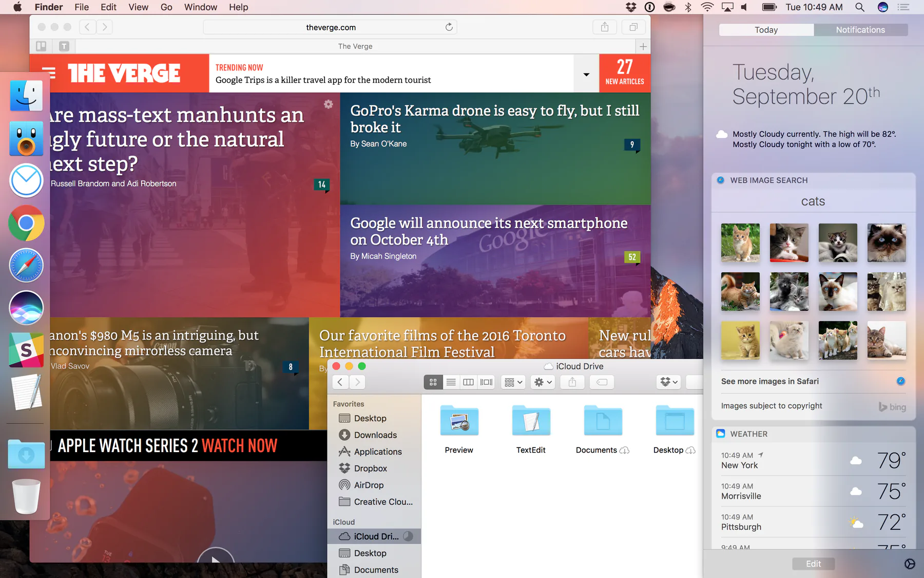Image resolution: width=924 pixels, height=578 pixels.
Task: Click the Trash in the Dock
Action: click(x=26, y=496)
